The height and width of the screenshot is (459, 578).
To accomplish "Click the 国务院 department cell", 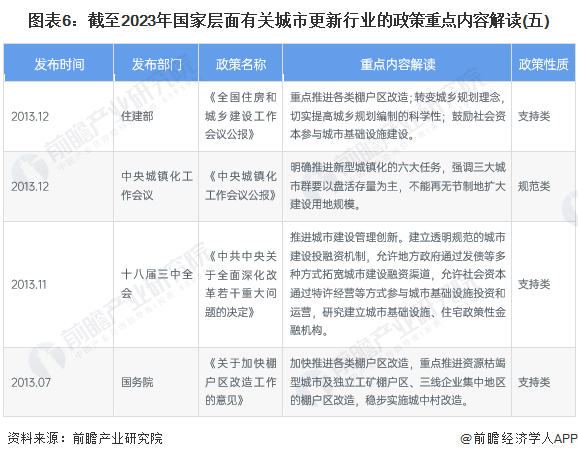I will coord(137,382).
